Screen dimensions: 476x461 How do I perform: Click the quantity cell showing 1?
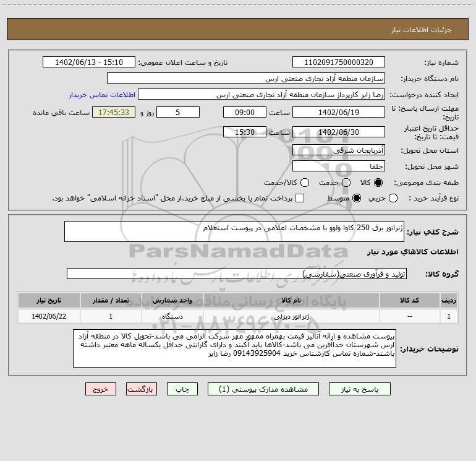[111, 317]
